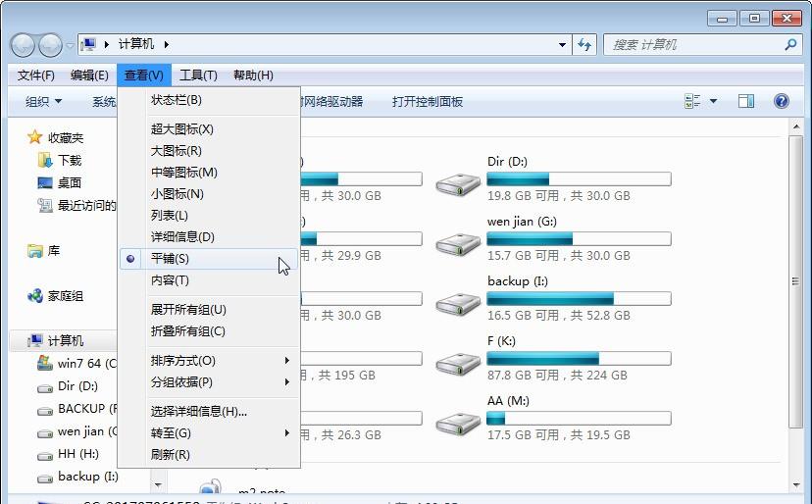The width and height of the screenshot is (812, 504).
Task: Click the refresh button beside address bar
Action: tap(584, 45)
